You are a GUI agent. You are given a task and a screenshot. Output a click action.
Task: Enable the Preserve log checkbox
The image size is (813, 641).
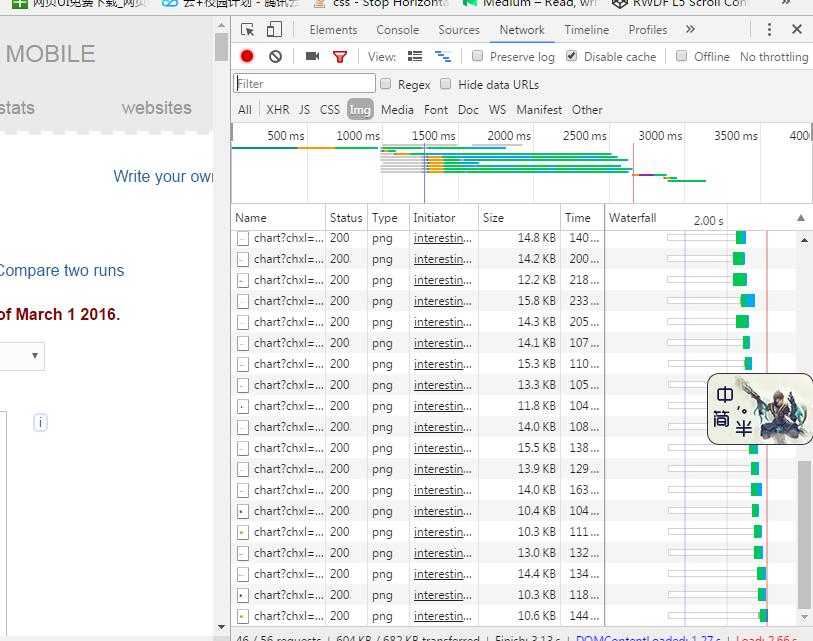tap(478, 55)
